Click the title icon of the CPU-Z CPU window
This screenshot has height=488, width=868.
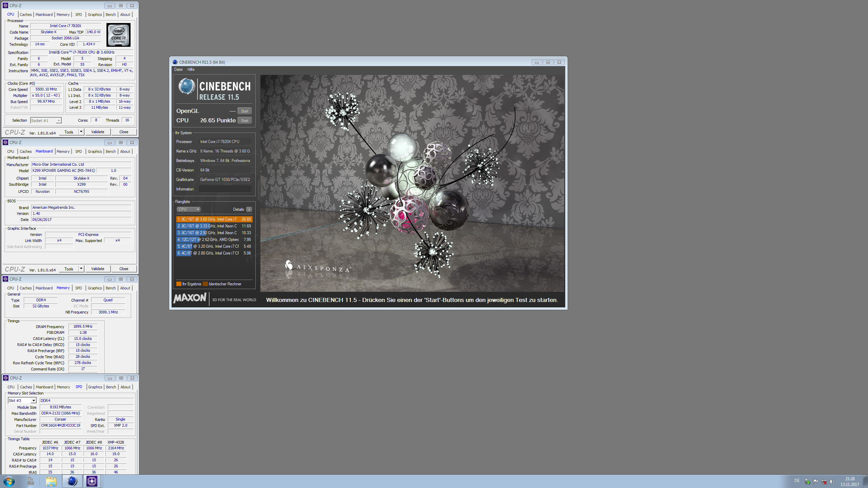5,5
